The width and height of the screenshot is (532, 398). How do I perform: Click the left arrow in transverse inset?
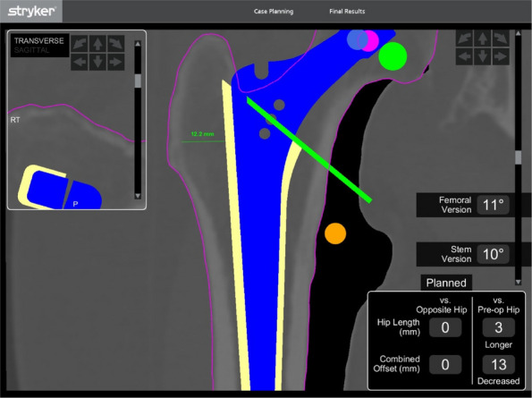pyautogui.click(x=80, y=62)
